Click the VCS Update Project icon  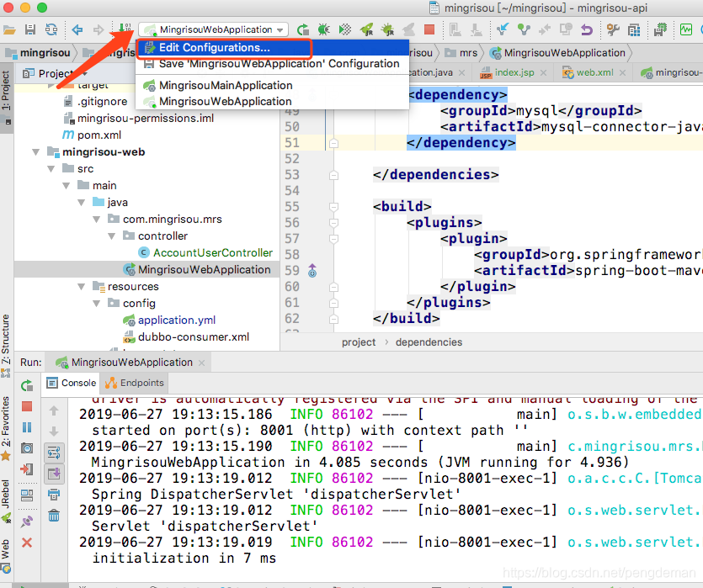coord(503,30)
